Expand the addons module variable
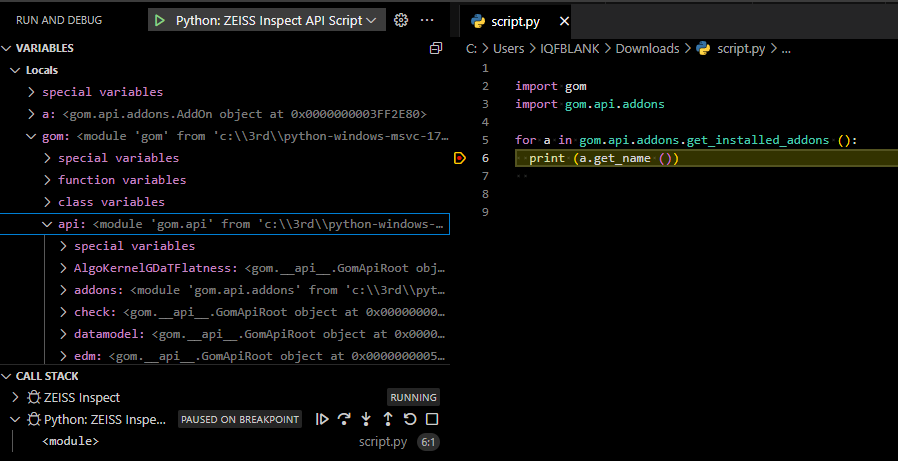898x461 pixels. [64, 290]
